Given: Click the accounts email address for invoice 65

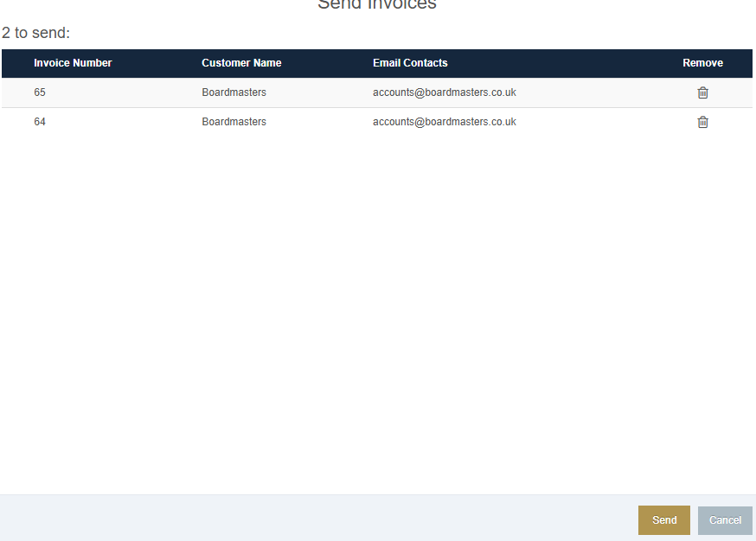Looking at the screenshot, I should click(x=444, y=92).
